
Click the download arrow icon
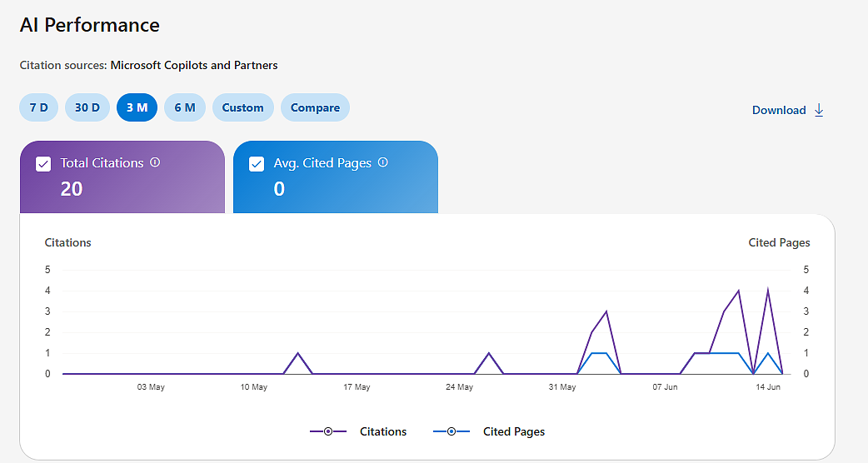pyautogui.click(x=819, y=110)
